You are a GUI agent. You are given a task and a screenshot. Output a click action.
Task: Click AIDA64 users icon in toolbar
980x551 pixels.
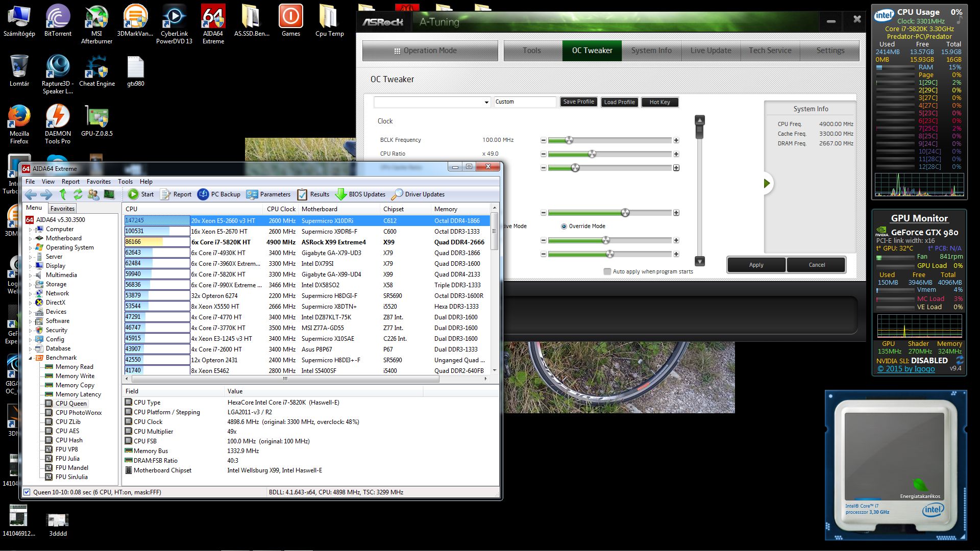pyautogui.click(x=93, y=194)
